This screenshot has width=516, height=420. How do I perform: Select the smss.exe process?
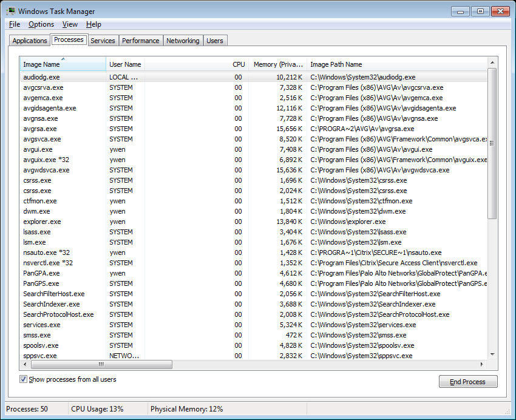[x=253, y=335]
